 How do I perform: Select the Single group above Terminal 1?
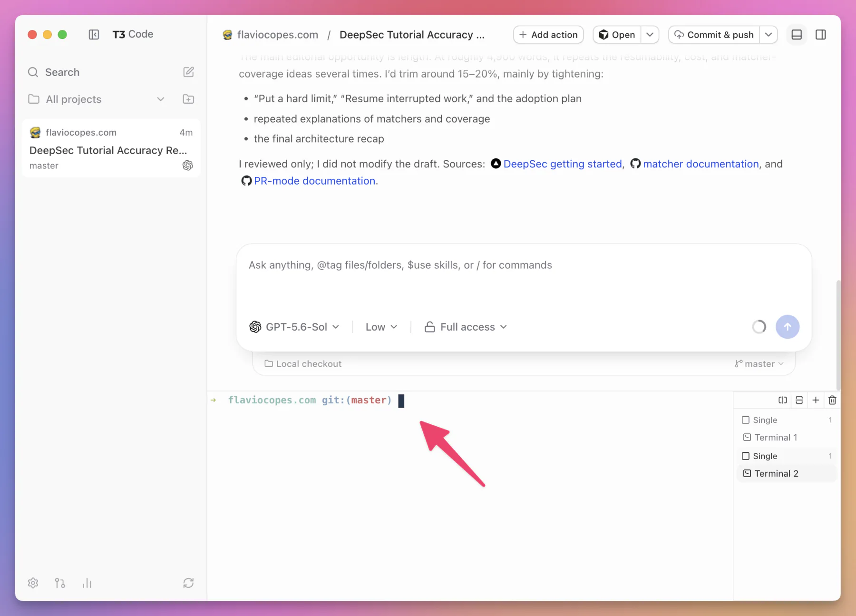[786, 420]
